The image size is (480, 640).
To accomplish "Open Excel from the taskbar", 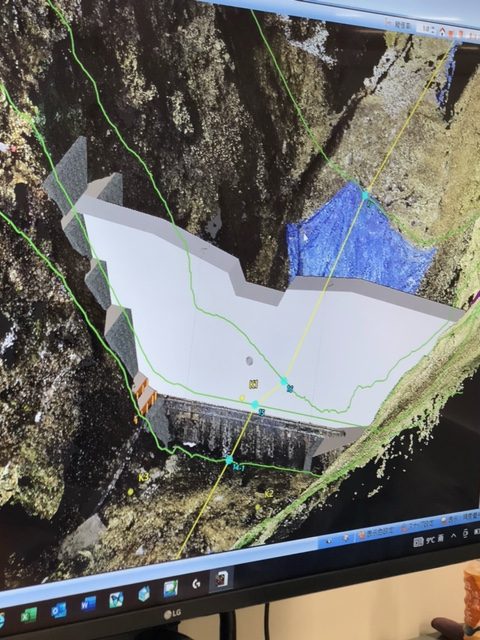I will (x=29, y=615).
